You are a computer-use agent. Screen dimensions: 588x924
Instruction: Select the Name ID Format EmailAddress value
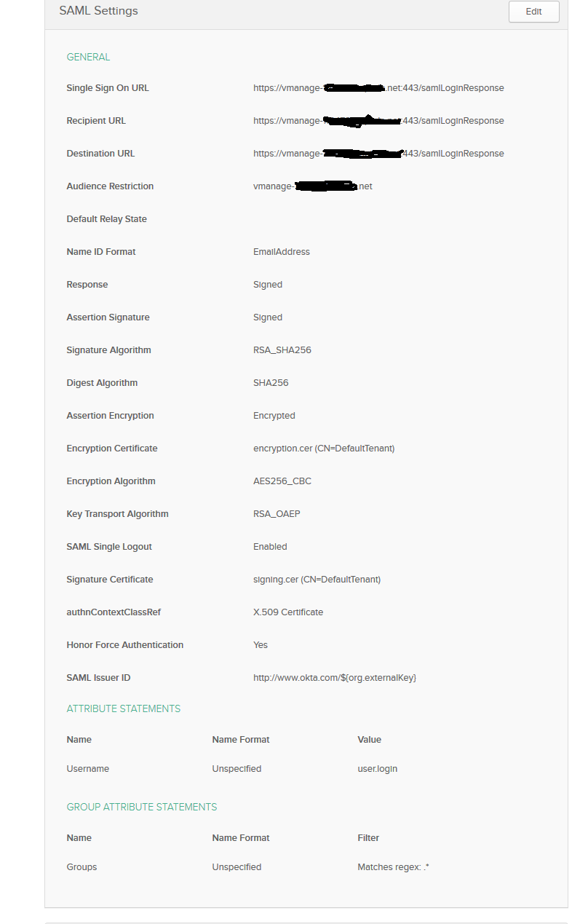point(282,251)
